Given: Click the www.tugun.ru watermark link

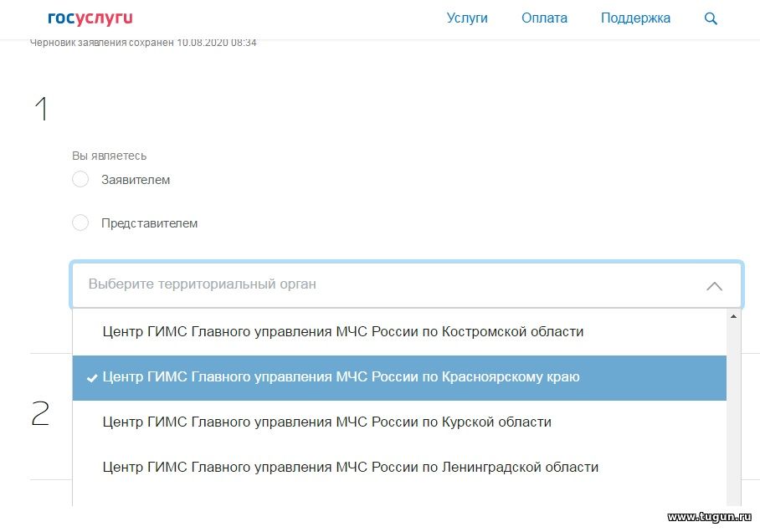Looking at the screenshot, I should tap(710, 517).
